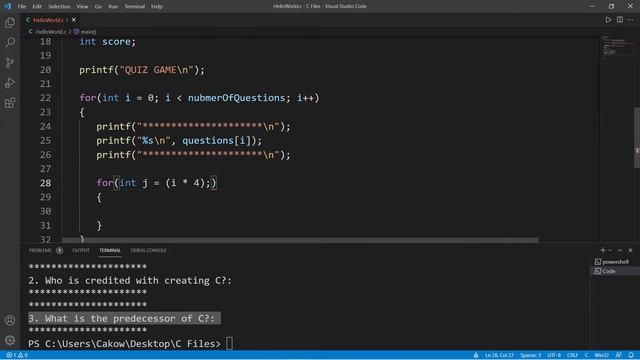The height and width of the screenshot is (360, 640).
Task: Change indentation via Spaces: 3
Action: coord(530,355)
